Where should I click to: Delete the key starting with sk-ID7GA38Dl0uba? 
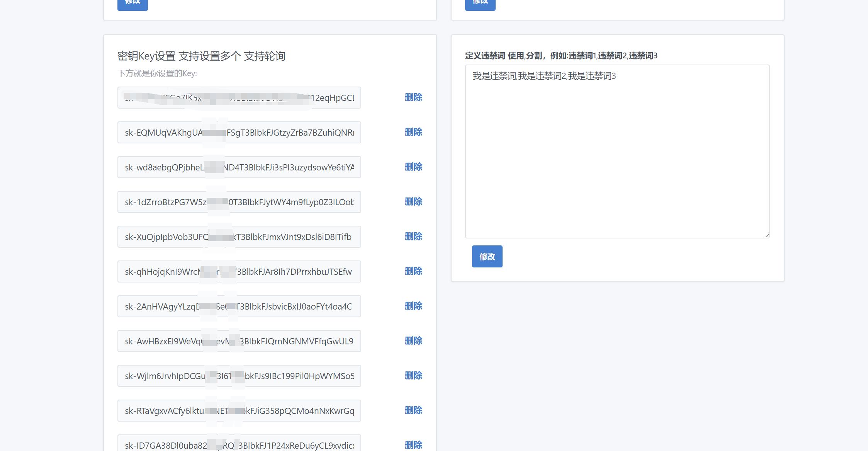413,444
